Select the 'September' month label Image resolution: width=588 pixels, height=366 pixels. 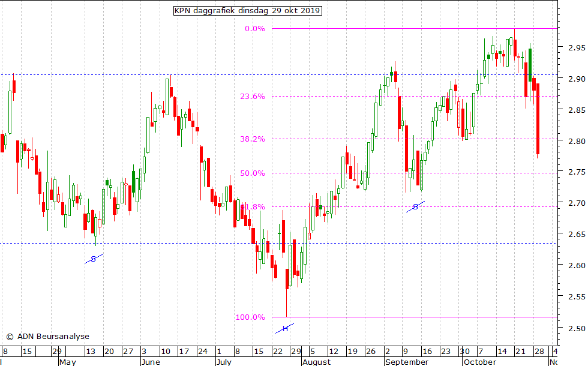click(407, 362)
